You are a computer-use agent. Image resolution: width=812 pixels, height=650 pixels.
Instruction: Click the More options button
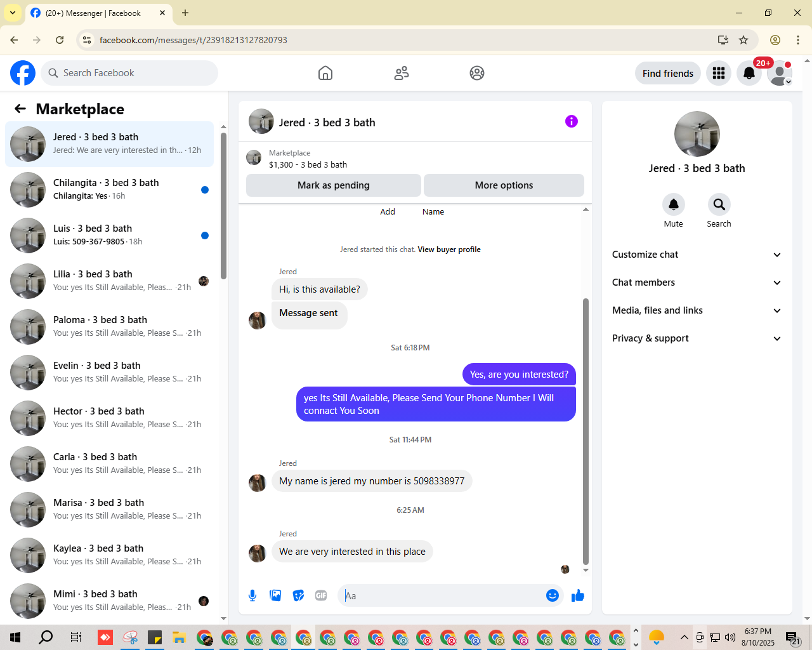coord(504,185)
